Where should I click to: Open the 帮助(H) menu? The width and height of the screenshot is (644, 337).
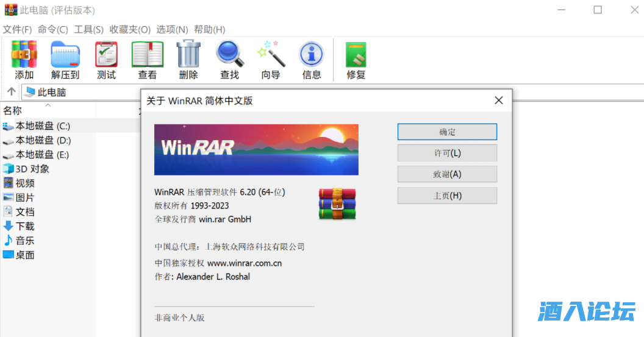coord(209,29)
